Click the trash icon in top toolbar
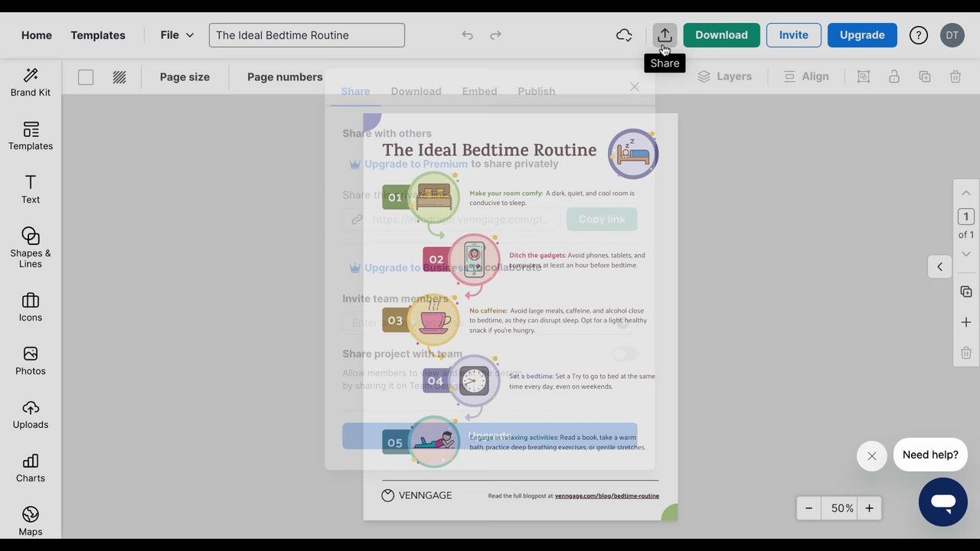 click(x=955, y=77)
